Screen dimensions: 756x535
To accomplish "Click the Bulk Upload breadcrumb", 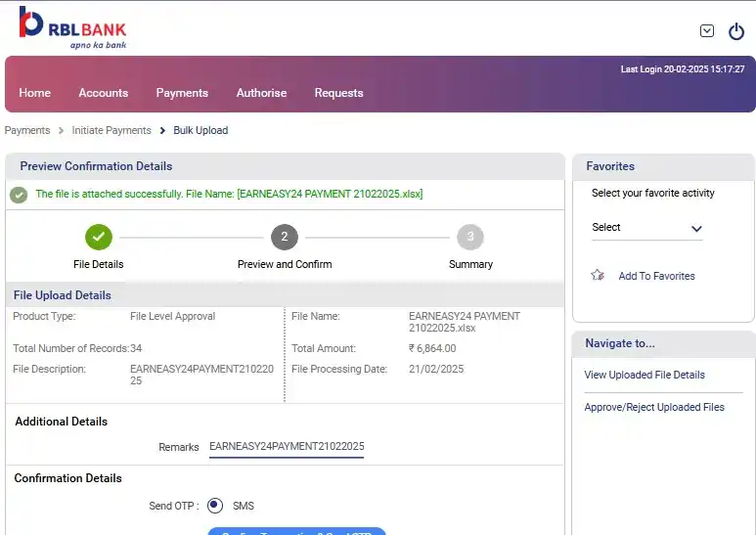I will coord(200,131).
